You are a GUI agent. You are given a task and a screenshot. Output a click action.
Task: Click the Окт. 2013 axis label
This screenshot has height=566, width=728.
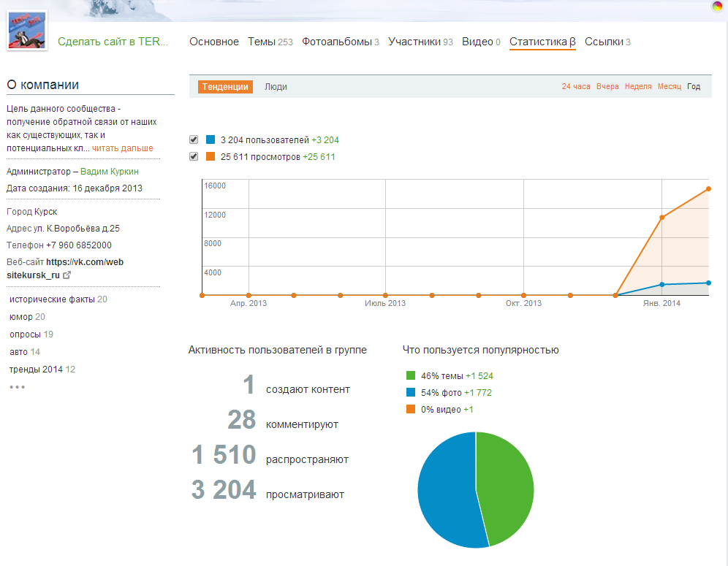tap(524, 303)
